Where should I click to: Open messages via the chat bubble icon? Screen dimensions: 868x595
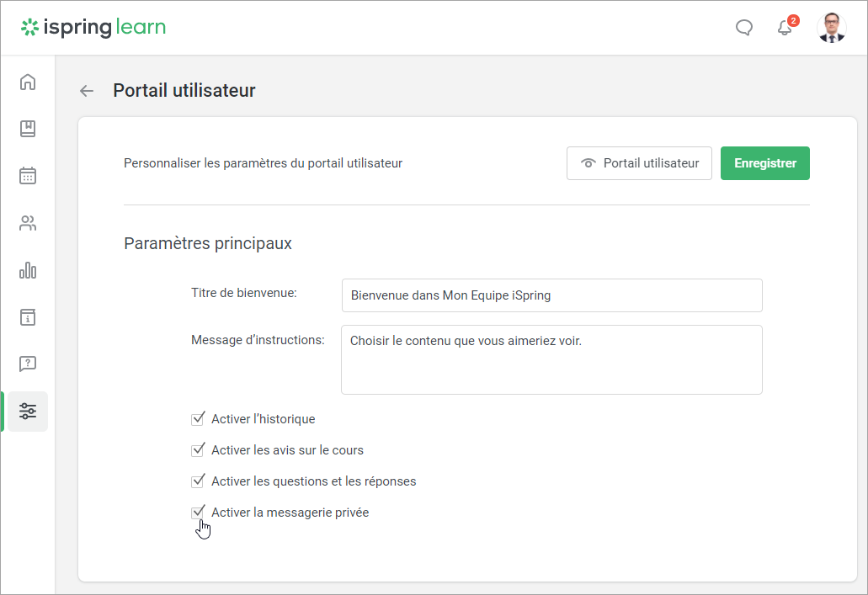(x=743, y=27)
